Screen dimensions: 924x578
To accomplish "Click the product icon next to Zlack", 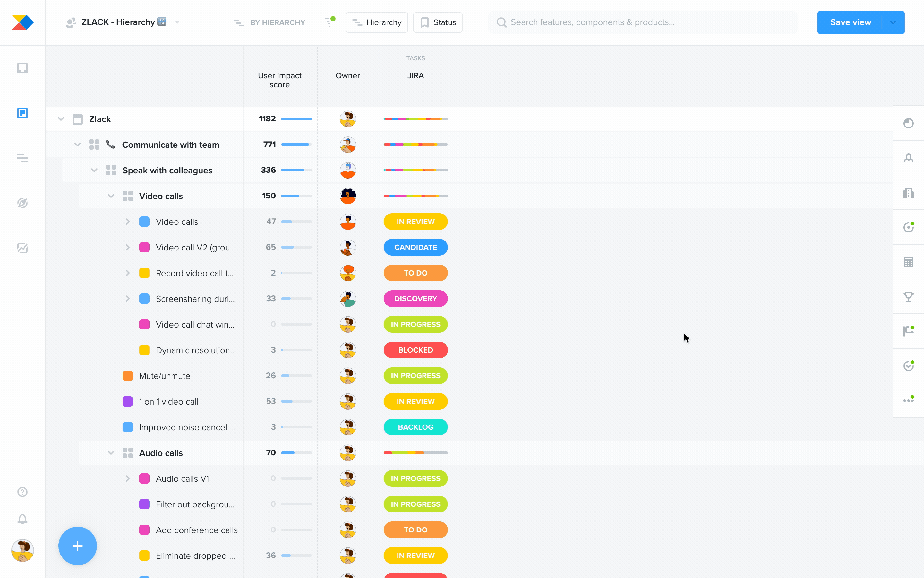I will 78,119.
